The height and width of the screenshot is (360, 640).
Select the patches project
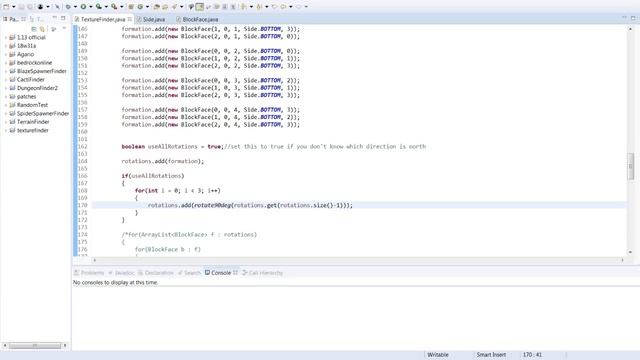[x=27, y=96]
